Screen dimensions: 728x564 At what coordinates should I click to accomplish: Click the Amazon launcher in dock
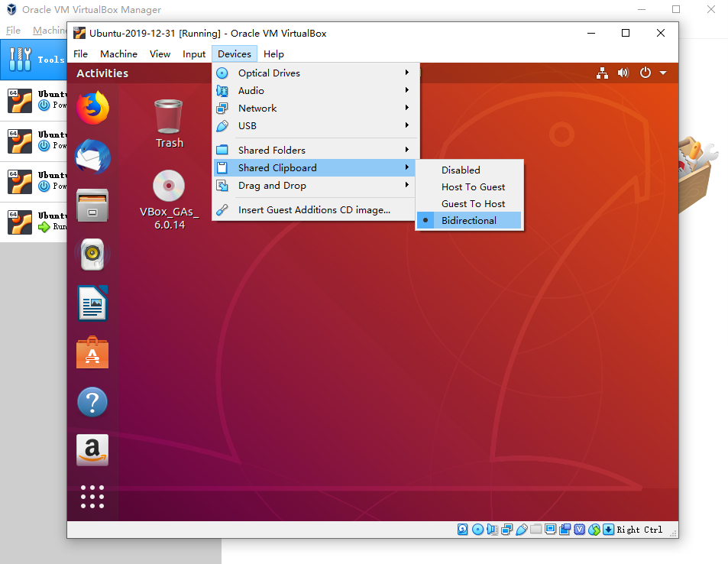pyautogui.click(x=92, y=449)
